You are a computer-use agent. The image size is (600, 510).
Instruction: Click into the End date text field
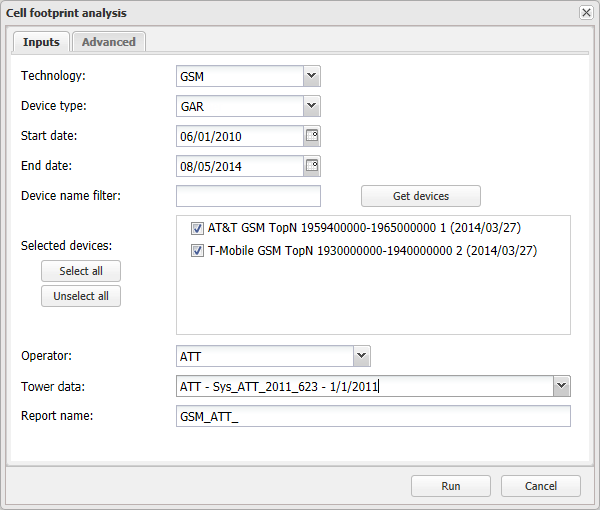click(x=239, y=166)
